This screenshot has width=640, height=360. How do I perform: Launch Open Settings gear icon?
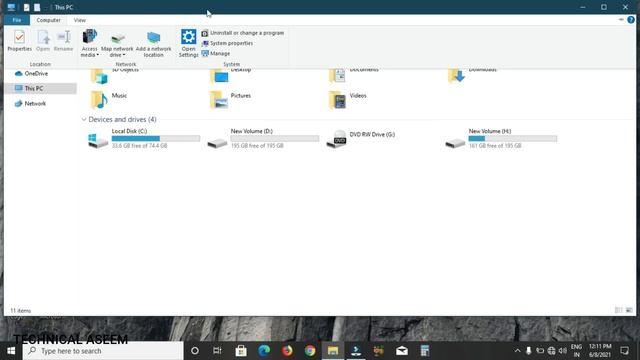point(189,43)
